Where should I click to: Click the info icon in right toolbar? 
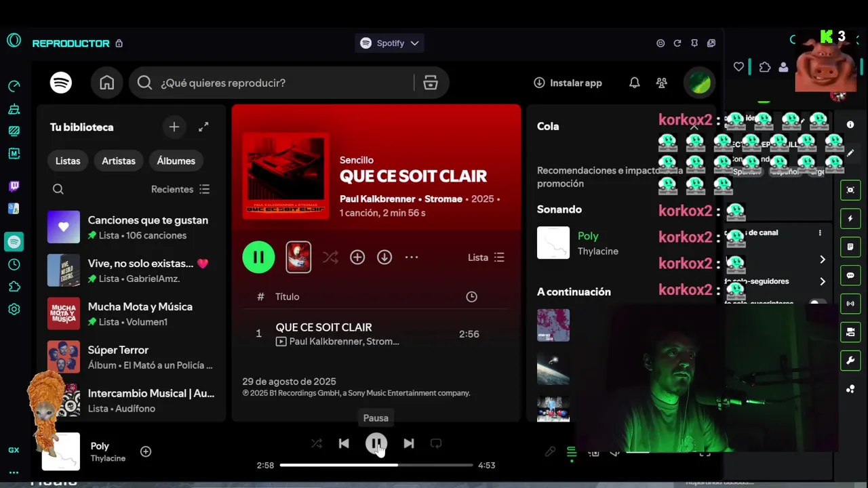(850, 125)
